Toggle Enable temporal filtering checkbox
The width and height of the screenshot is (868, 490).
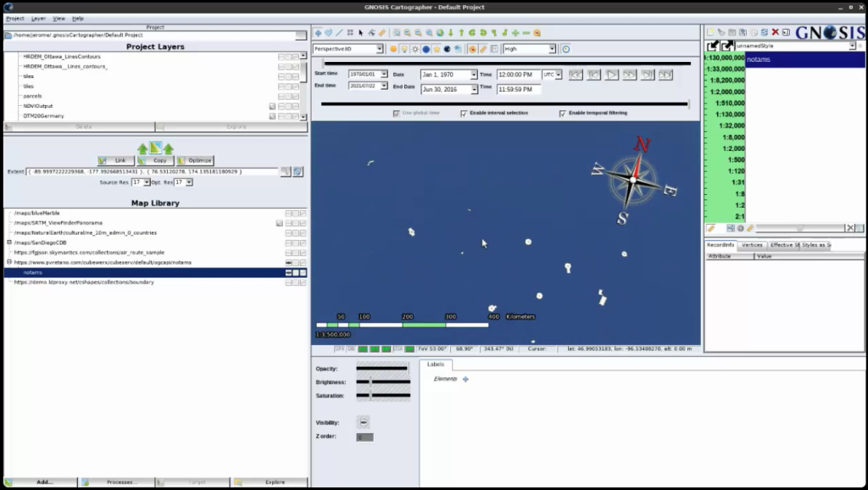pos(562,113)
